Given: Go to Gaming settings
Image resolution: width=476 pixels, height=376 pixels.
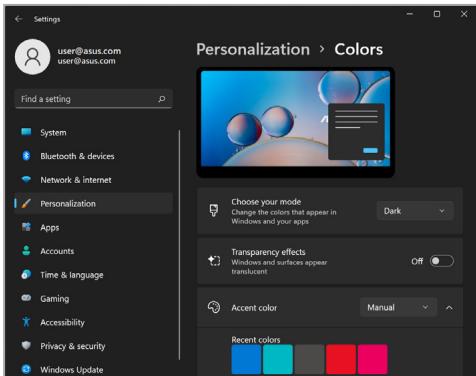Looking at the screenshot, I should coord(94,298).
